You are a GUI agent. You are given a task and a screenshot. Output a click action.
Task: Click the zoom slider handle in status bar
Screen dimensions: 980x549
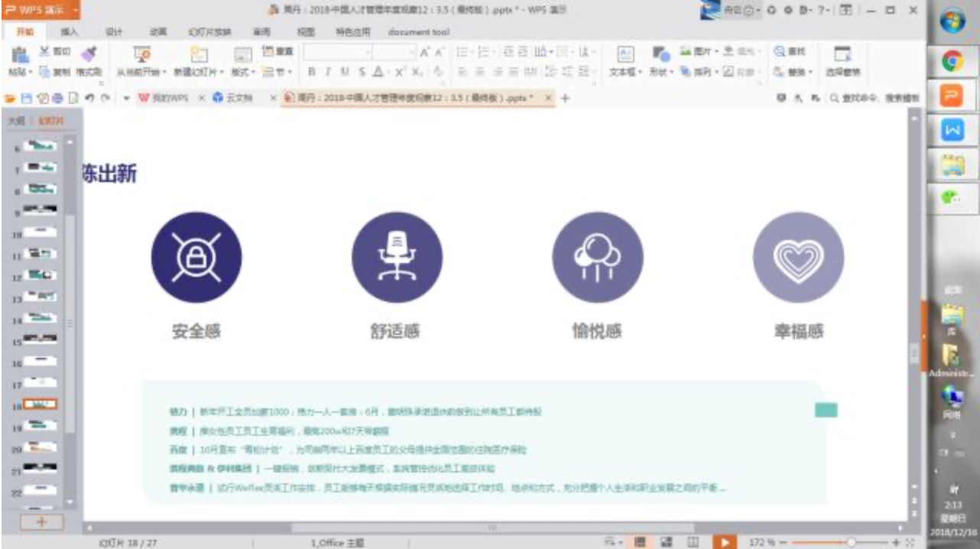click(x=851, y=541)
